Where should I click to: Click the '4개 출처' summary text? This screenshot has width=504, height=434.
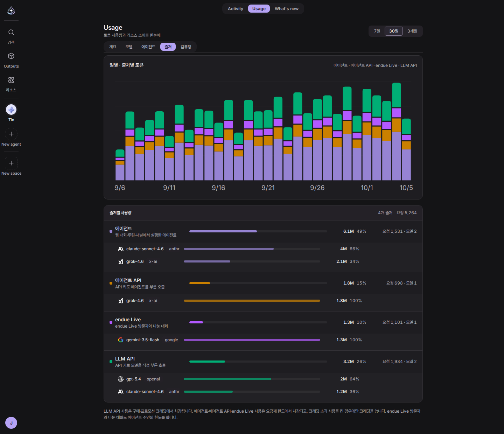[385, 213]
